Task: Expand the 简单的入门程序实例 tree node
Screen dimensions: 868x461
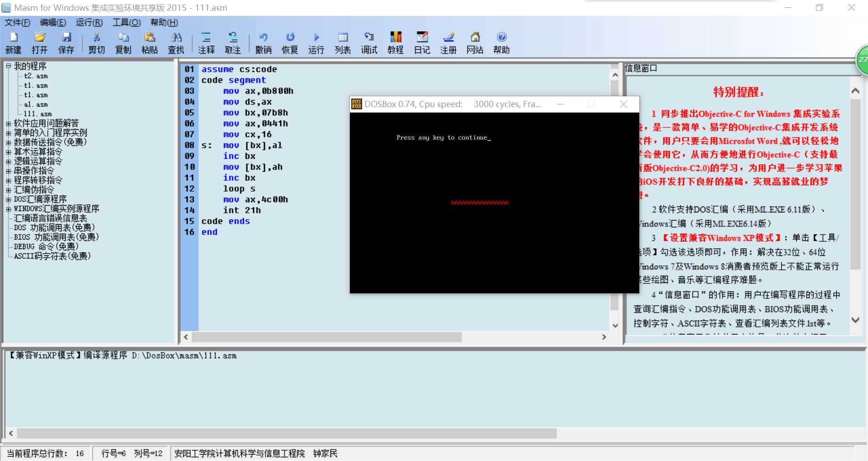Action: [x=8, y=133]
